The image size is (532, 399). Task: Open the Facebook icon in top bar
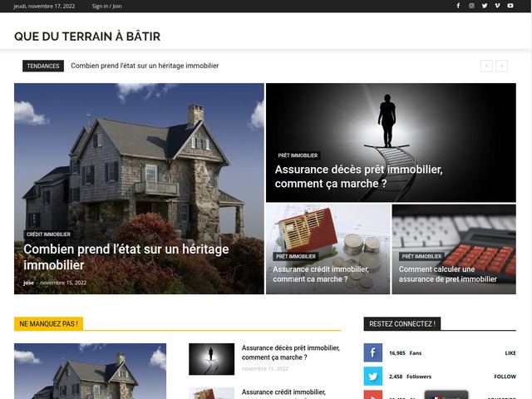click(458, 6)
